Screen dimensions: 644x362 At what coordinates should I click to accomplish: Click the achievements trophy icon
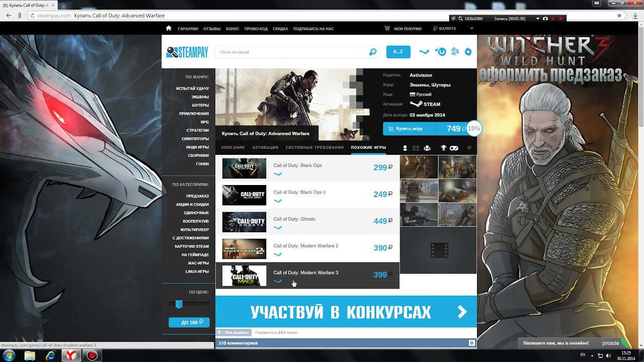point(443,148)
